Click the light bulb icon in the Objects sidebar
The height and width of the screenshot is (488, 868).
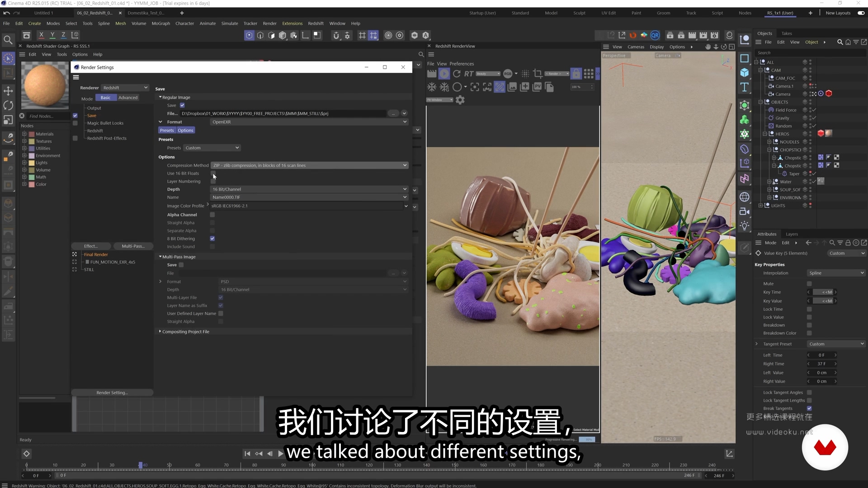(745, 225)
